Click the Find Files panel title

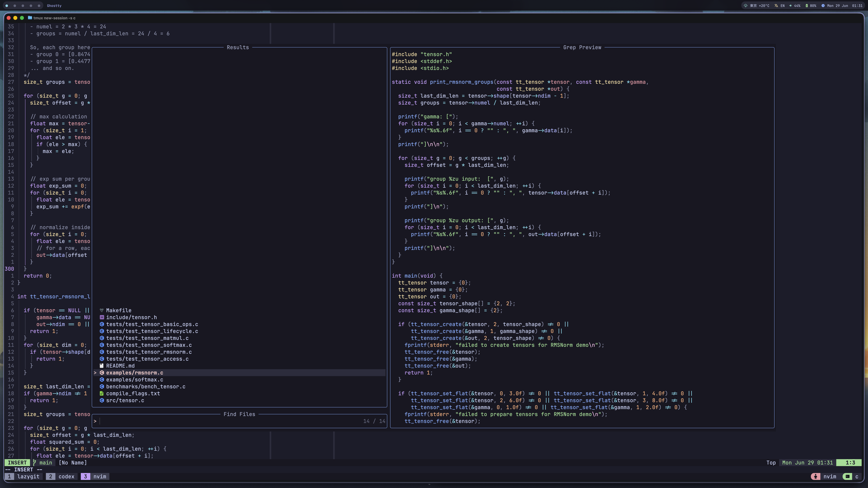click(239, 414)
